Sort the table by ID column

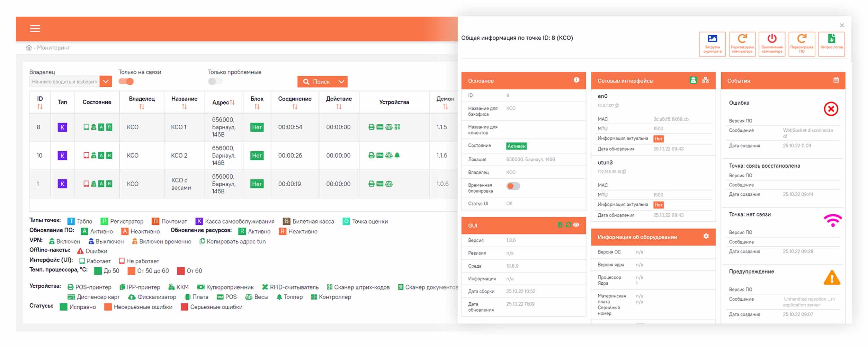click(x=40, y=107)
